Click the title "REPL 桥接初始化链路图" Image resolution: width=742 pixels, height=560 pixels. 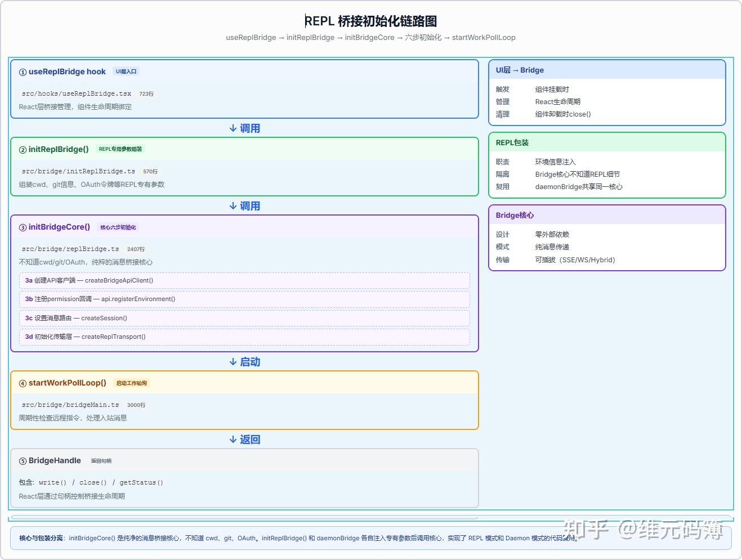point(371,21)
